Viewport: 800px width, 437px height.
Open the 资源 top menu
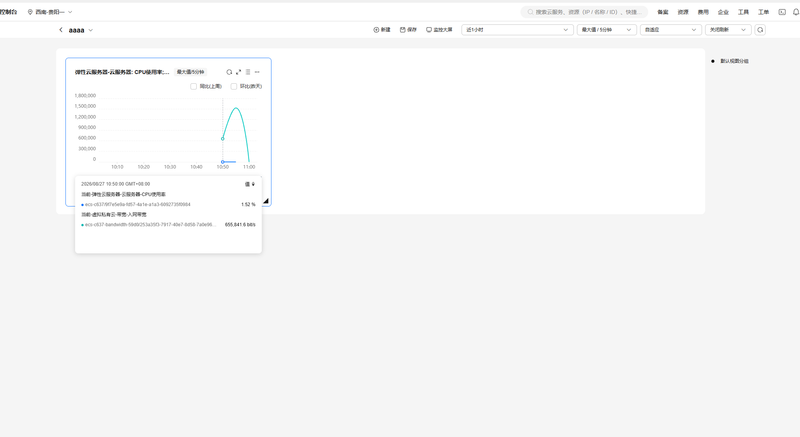point(683,12)
